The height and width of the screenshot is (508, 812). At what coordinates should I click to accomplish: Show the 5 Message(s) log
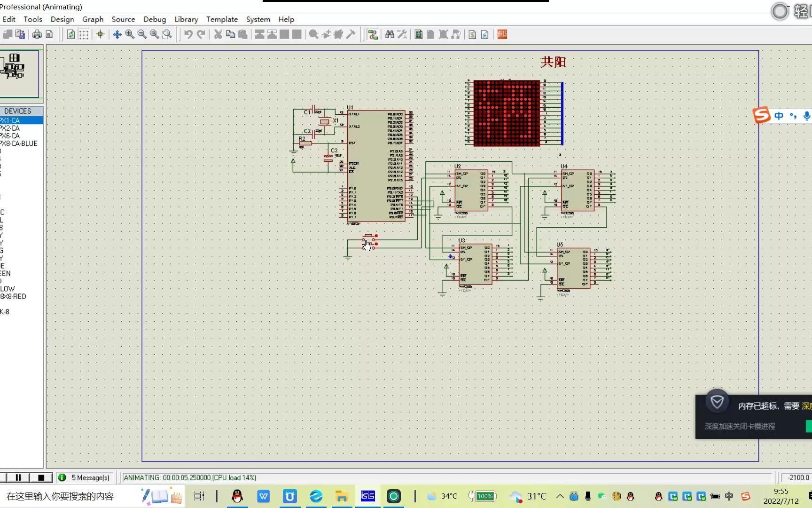point(85,477)
